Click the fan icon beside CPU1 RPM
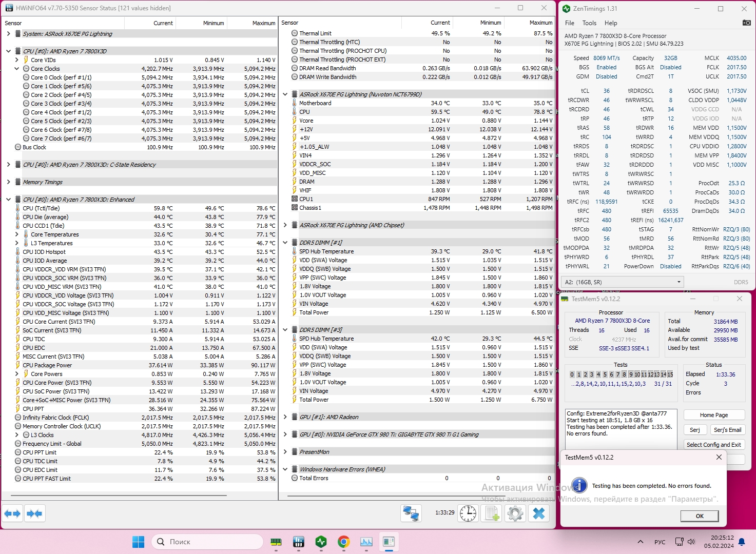The width and height of the screenshot is (756, 554). click(295, 199)
